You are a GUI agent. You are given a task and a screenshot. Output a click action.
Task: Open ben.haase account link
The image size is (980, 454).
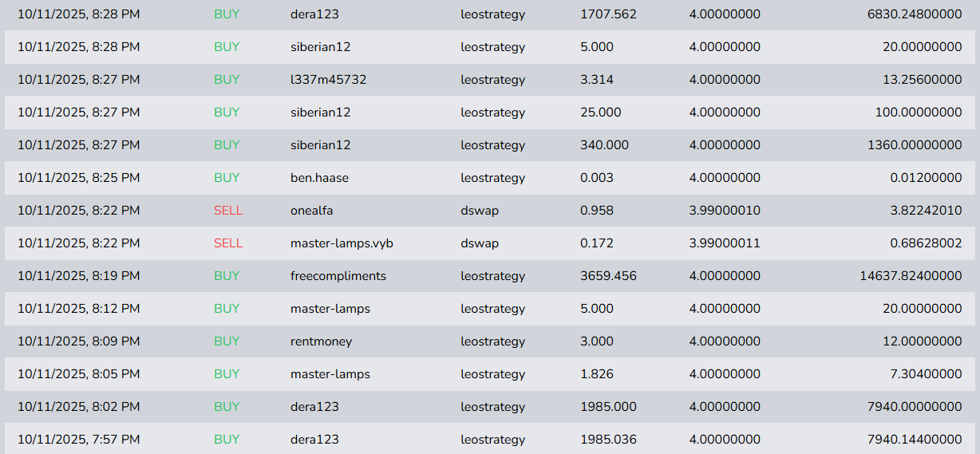pos(319,178)
